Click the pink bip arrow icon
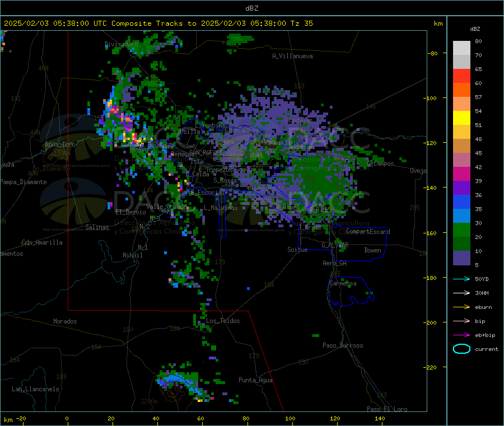 (x=461, y=321)
